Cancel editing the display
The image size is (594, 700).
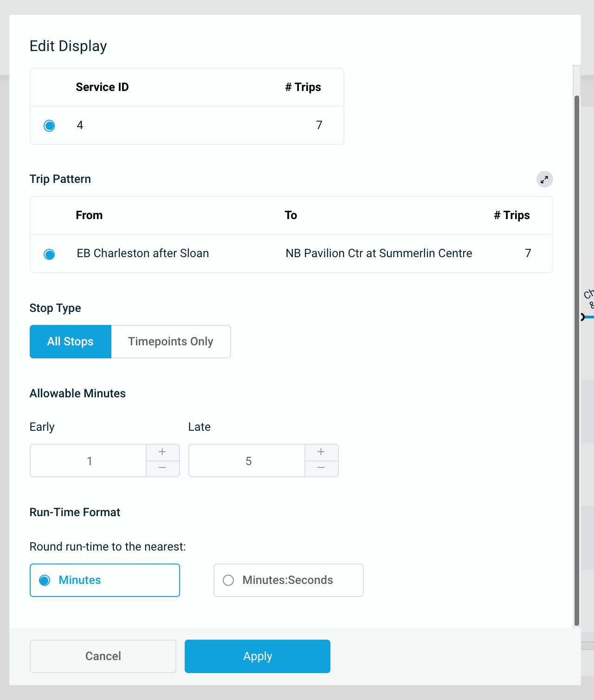point(103,656)
